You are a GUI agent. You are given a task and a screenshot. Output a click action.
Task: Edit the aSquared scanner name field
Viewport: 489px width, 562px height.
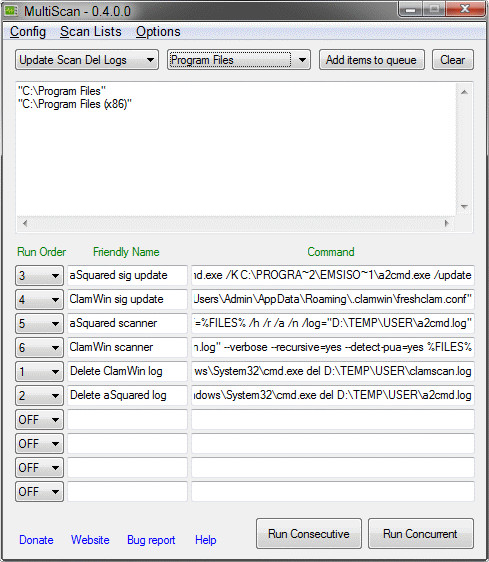(127, 323)
